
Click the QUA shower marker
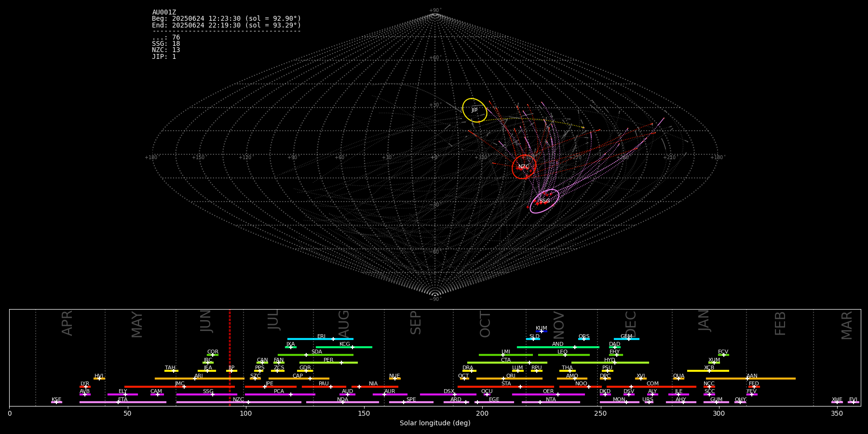click(x=678, y=379)
